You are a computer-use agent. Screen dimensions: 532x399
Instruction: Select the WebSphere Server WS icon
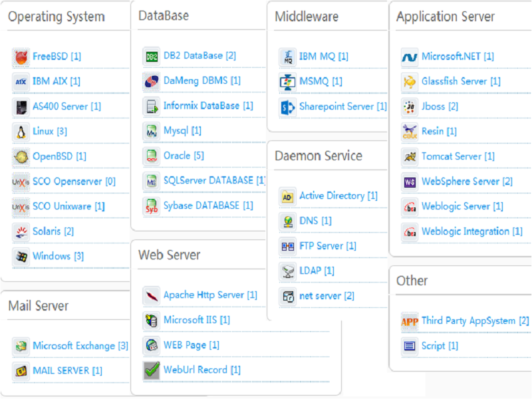tap(410, 182)
